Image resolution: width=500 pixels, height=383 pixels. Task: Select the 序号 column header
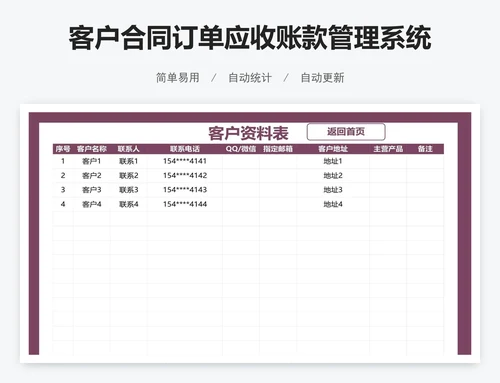pyautogui.click(x=63, y=149)
